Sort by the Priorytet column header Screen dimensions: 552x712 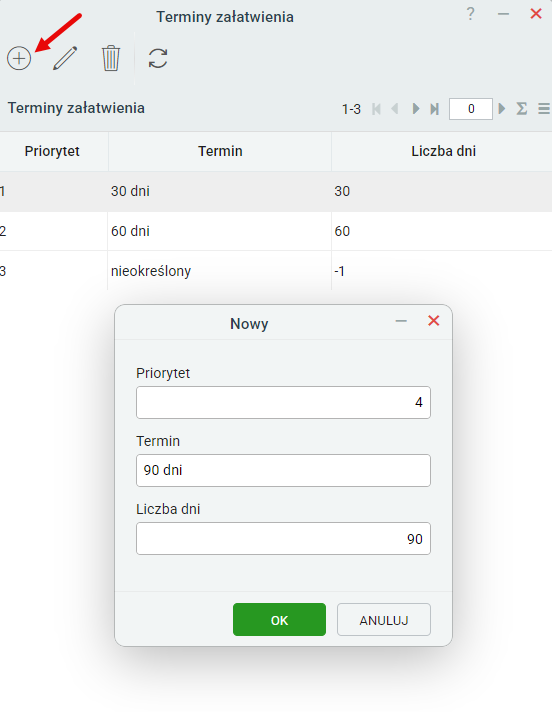pyautogui.click(x=52, y=151)
